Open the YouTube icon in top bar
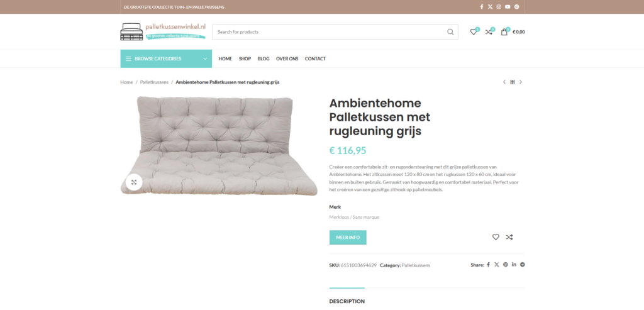The width and height of the screenshot is (644, 310). click(x=508, y=7)
